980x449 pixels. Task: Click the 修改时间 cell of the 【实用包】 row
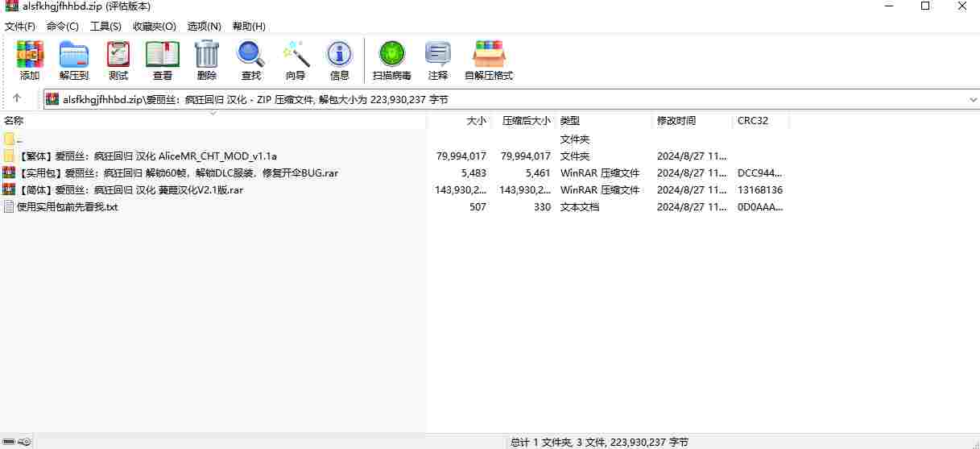[x=692, y=173]
